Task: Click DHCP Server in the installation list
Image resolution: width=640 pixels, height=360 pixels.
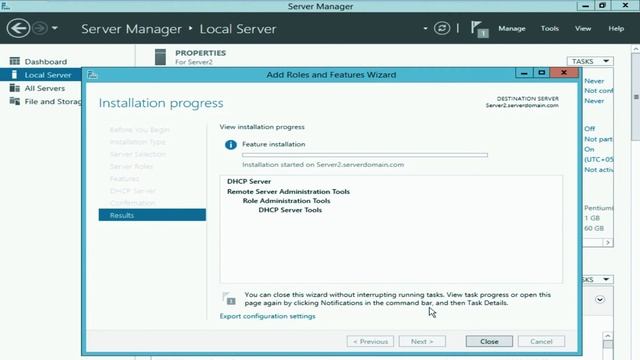Action: [x=249, y=181]
